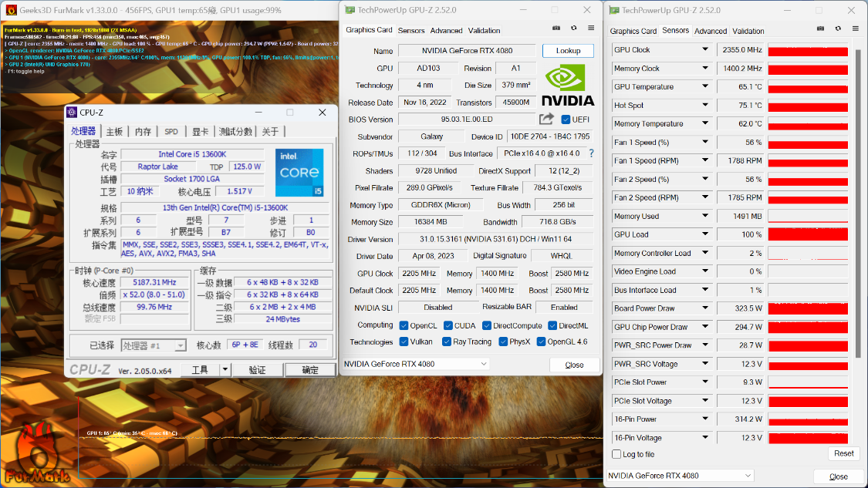This screenshot has height=488, width=868.
Task: Click the camera icon in the GPU-Z Sensors window
Action: tap(820, 29)
